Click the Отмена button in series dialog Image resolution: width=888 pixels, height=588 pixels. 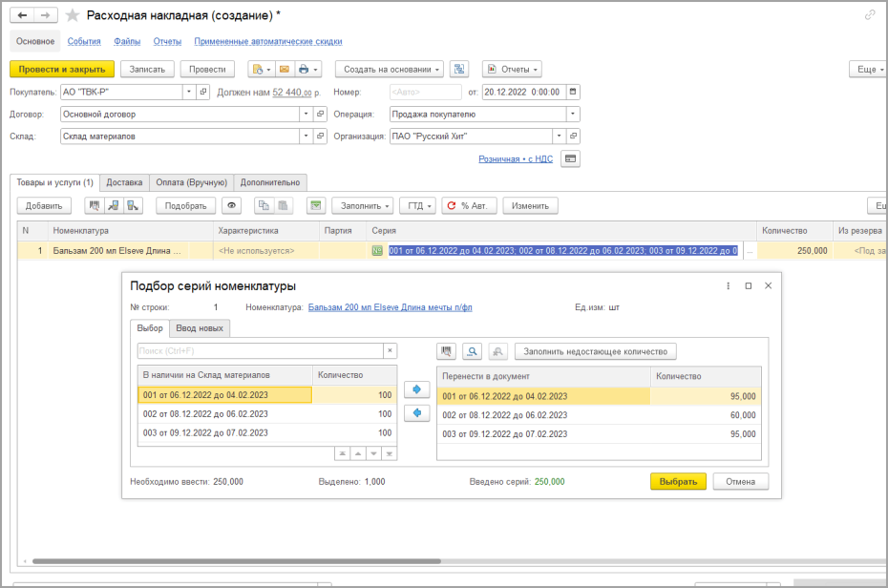point(740,482)
